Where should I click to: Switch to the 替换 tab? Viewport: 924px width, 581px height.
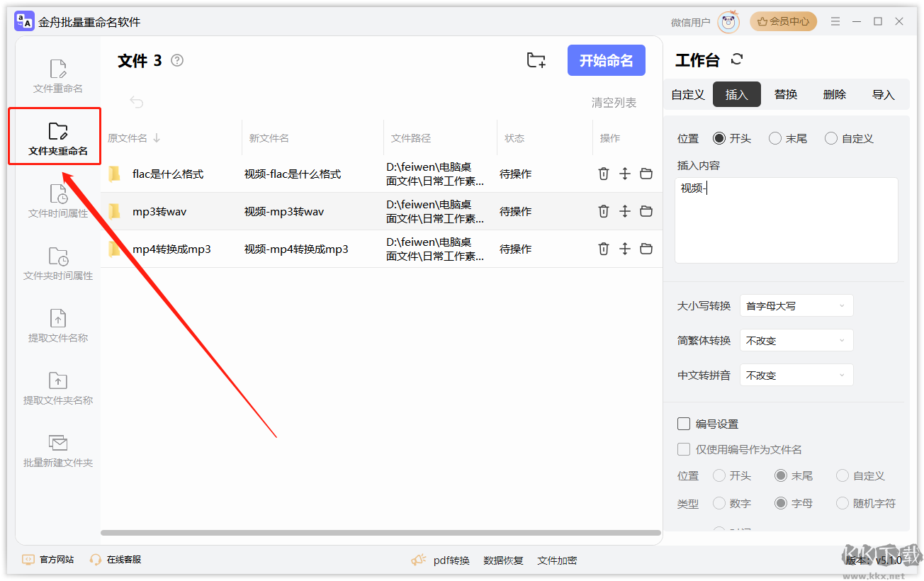pyautogui.click(x=786, y=94)
